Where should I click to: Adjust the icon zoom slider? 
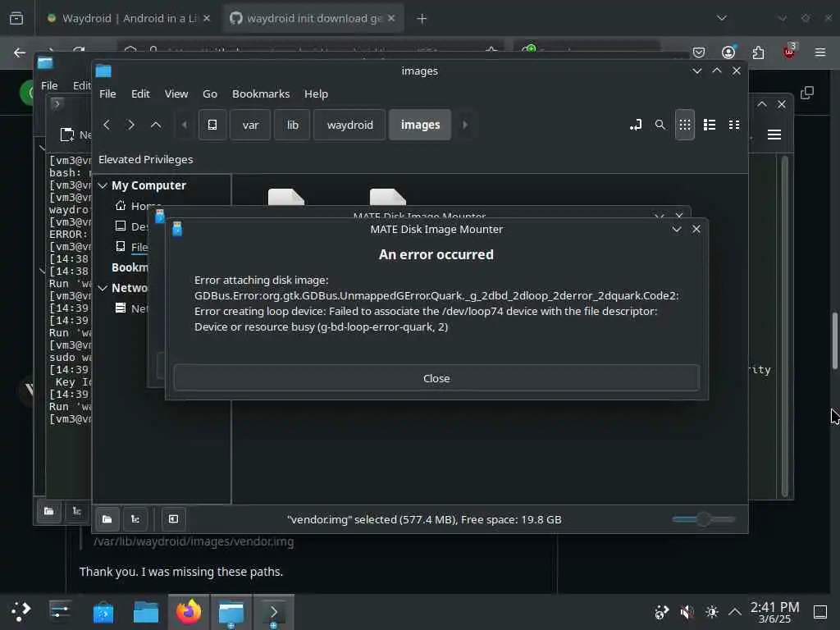tap(703, 519)
